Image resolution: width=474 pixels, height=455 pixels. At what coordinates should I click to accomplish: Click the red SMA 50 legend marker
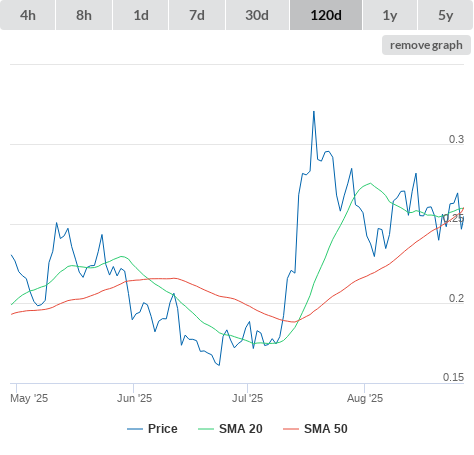[291, 429]
